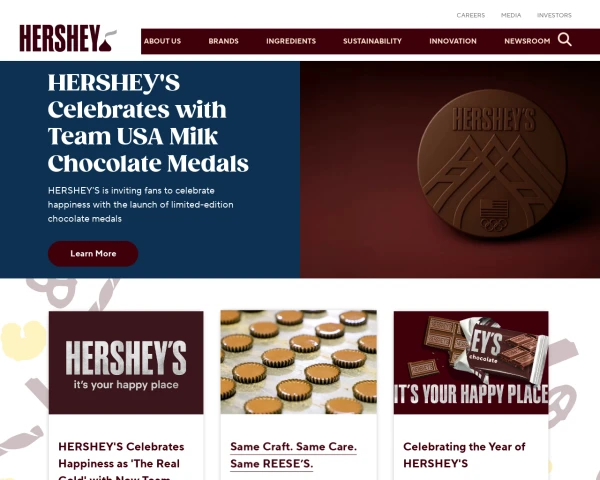Select Innovation in the navigation bar
600x480 pixels.
(x=453, y=41)
